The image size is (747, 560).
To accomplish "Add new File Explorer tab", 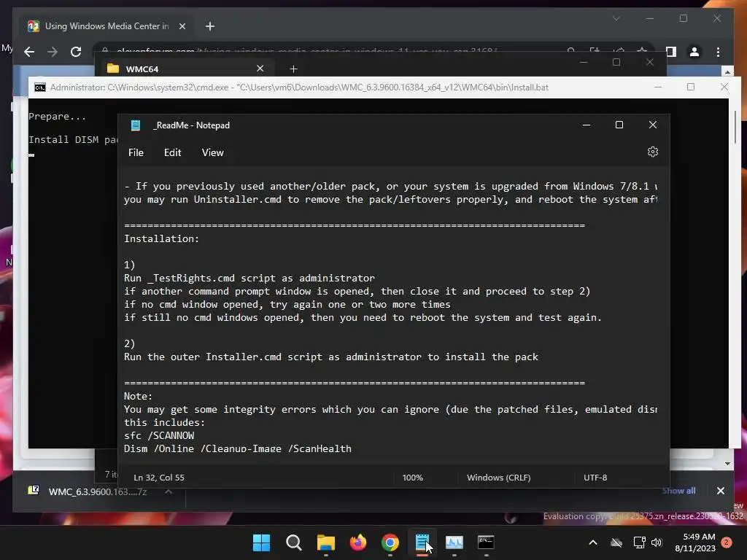I will click(293, 69).
